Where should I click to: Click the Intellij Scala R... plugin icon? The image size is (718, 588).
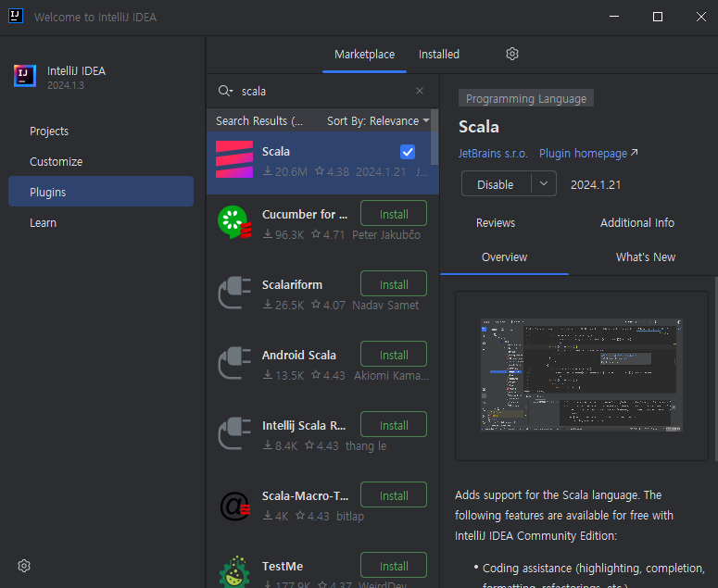pyautogui.click(x=234, y=433)
